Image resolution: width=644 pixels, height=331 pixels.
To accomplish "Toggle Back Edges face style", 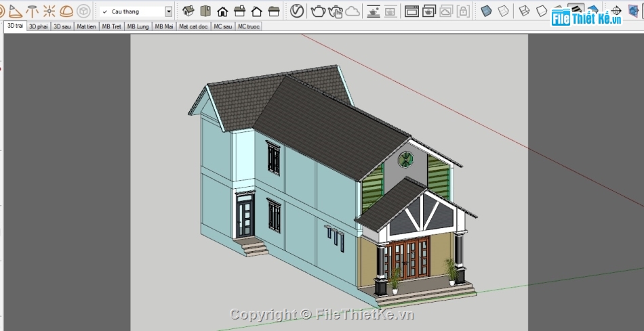I will 504,11.
